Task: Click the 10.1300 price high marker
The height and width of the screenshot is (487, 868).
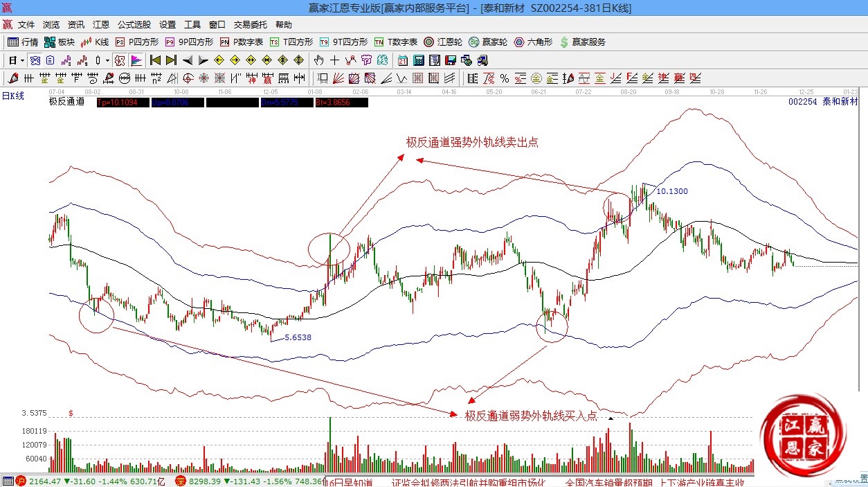Action: tap(671, 191)
